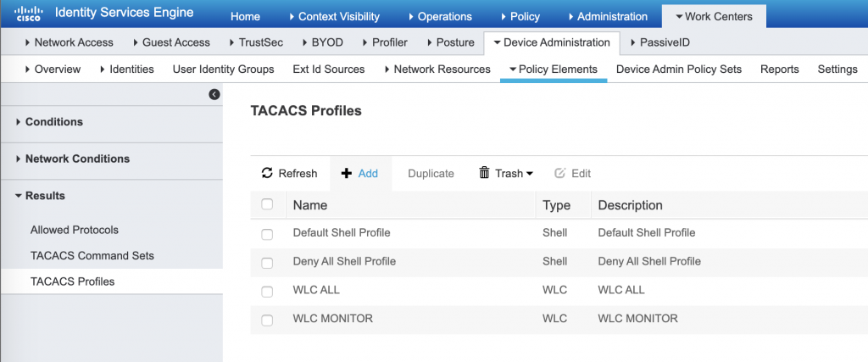Open the Work Centers menu
Viewport: 868px width, 362px height.
coord(714,17)
